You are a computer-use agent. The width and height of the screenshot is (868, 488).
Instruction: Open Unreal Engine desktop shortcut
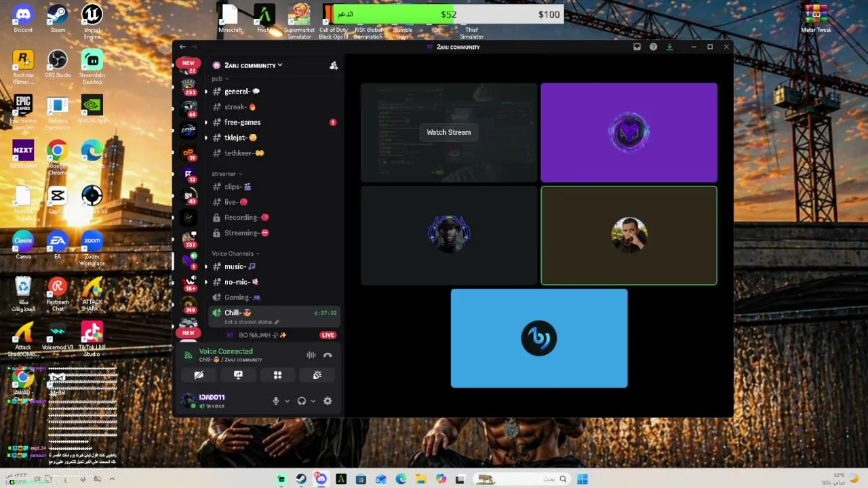point(92,22)
